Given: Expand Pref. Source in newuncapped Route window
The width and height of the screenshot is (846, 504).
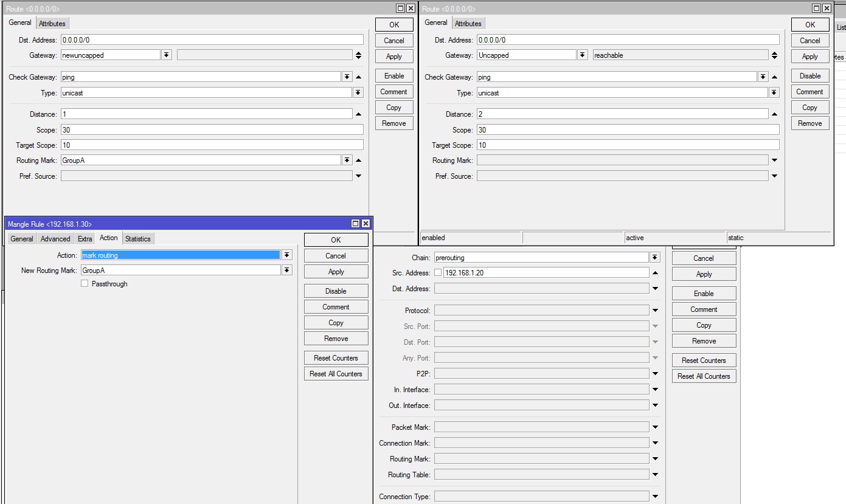Looking at the screenshot, I should [358, 176].
